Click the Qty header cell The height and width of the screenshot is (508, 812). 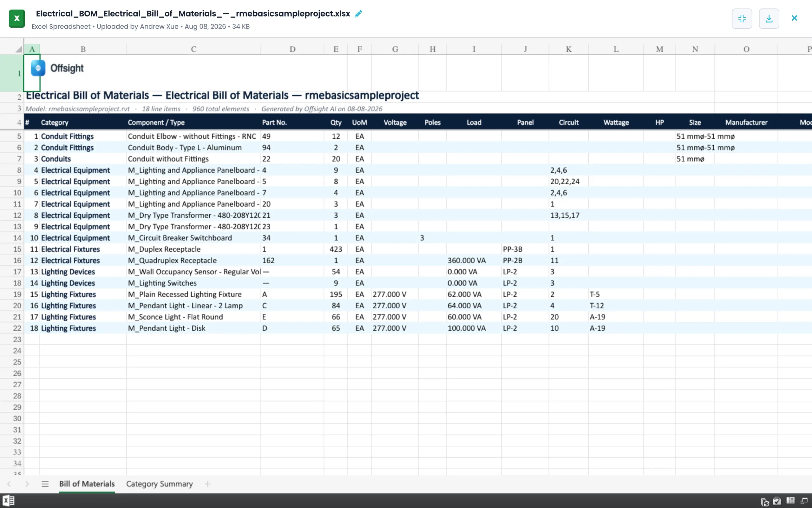point(336,122)
